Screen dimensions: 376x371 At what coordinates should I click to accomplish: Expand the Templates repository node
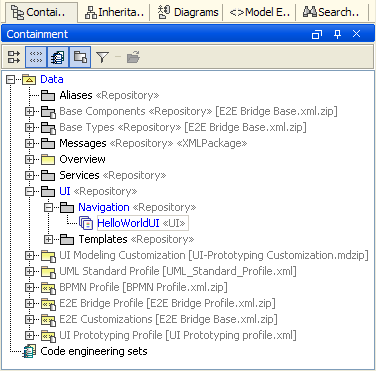coord(49,239)
